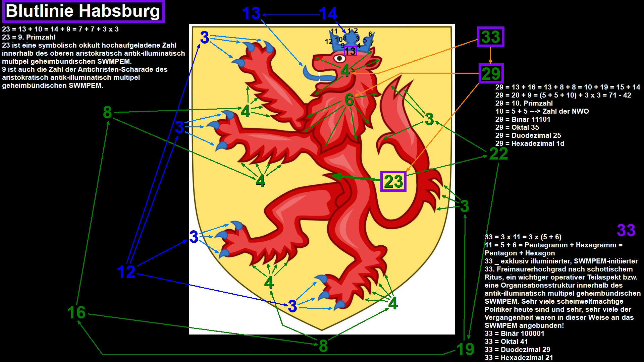The image size is (644, 362).
Task: Click the line "SWMPEM angebunden!"
Action: click(524, 325)
